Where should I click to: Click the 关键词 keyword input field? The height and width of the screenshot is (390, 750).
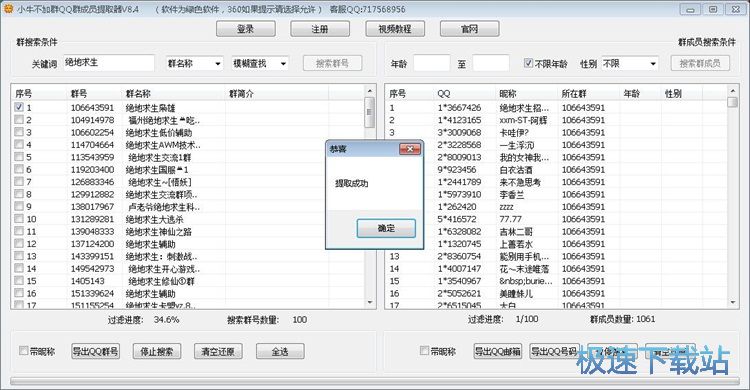109,63
